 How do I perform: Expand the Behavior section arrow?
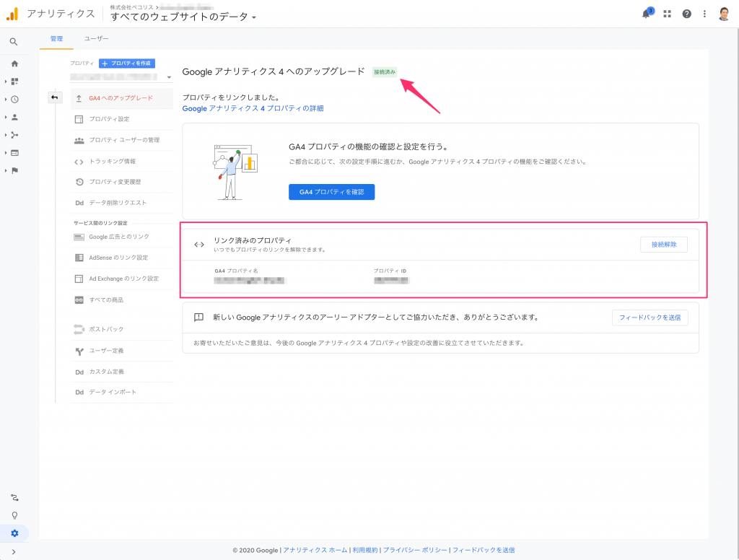tap(6, 153)
